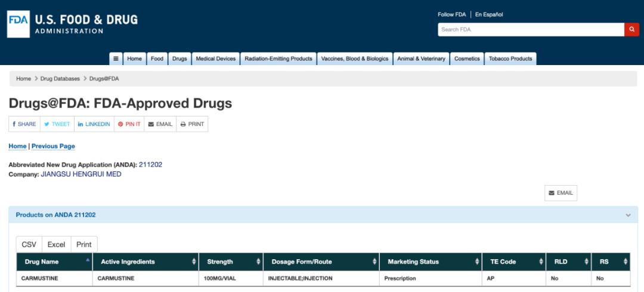Open the Drugs navigation tab
Viewport: 644px width, 292px height.
click(179, 59)
